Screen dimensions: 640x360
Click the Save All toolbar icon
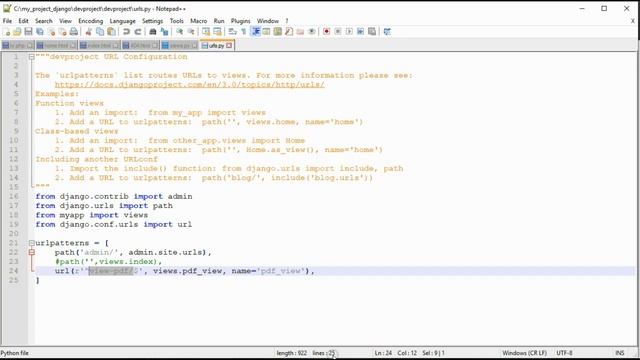(x=40, y=32)
